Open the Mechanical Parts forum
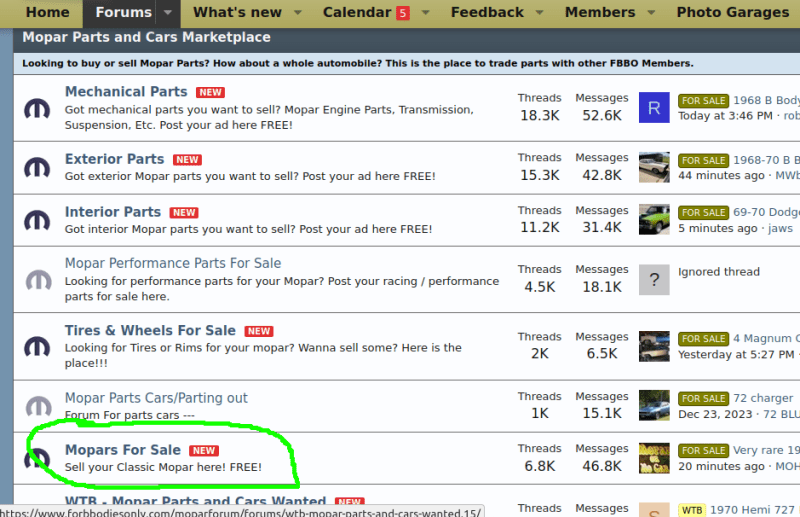800x517 pixels. [x=126, y=91]
